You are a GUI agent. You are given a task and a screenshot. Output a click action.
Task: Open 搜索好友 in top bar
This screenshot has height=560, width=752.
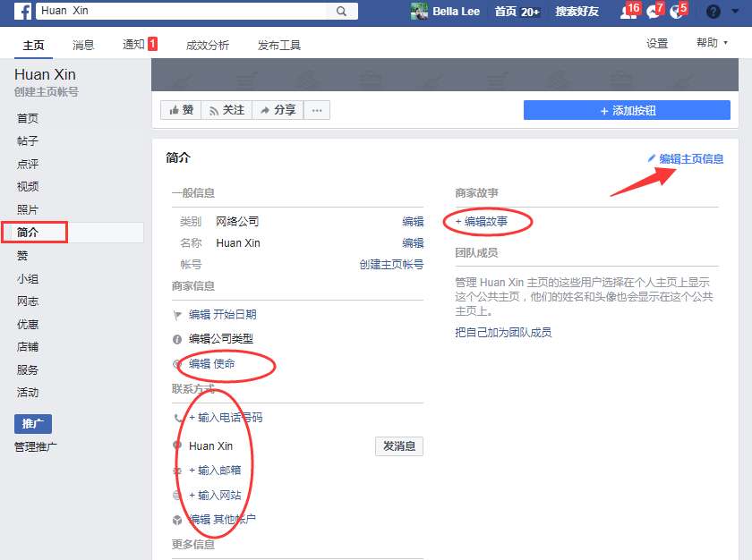click(577, 12)
